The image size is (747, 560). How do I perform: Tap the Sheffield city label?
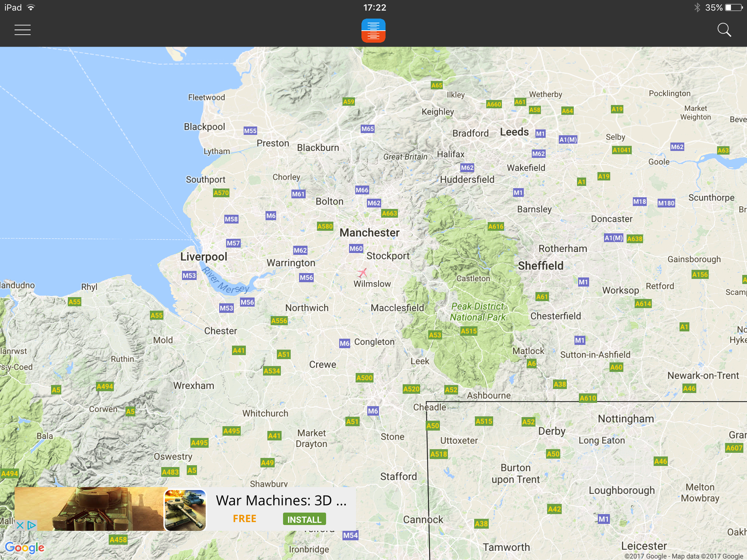tap(541, 266)
